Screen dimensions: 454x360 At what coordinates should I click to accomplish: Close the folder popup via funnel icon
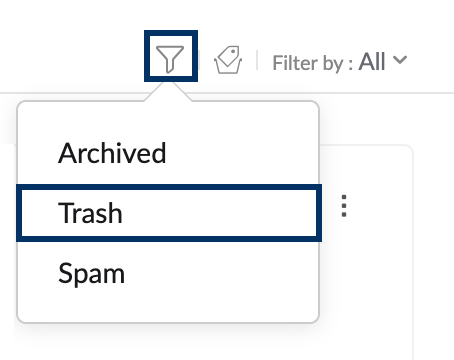[x=170, y=59]
